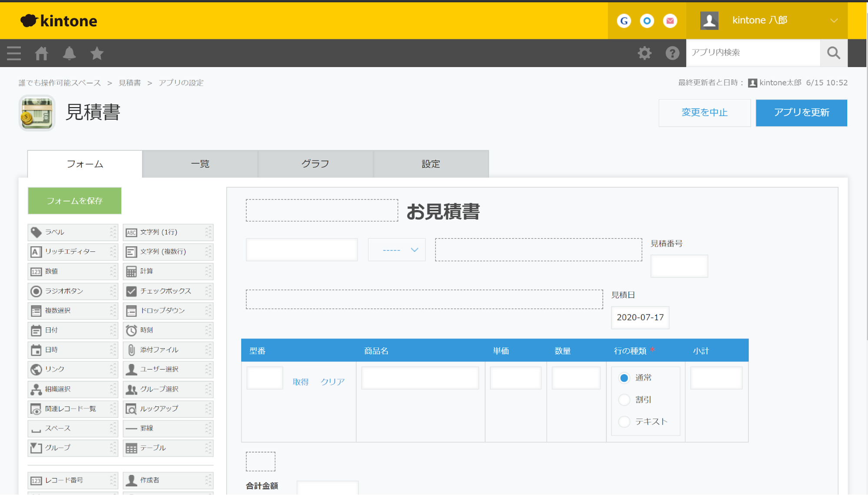Open the red mail icon
This screenshot has width=868, height=495.
click(670, 20)
